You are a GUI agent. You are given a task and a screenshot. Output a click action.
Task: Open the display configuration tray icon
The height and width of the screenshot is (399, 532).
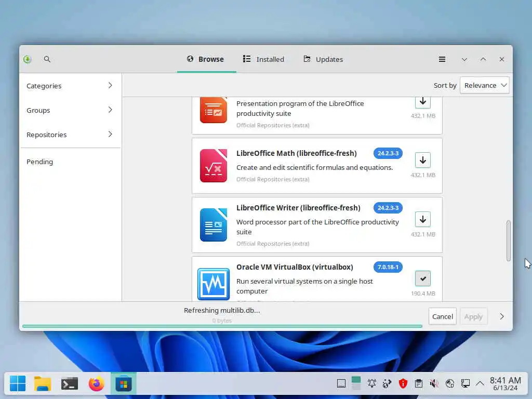[x=465, y=384]
